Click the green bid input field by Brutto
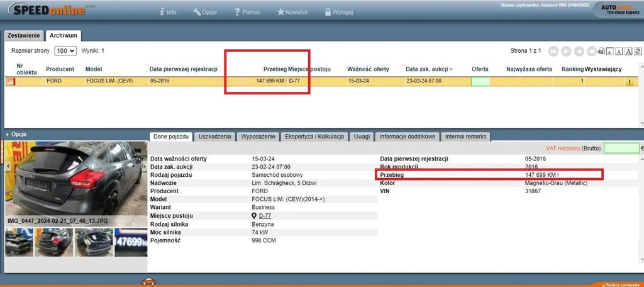The width and height of the screenshot is (644, 287). pyautogui.click(x=621, y=148)
